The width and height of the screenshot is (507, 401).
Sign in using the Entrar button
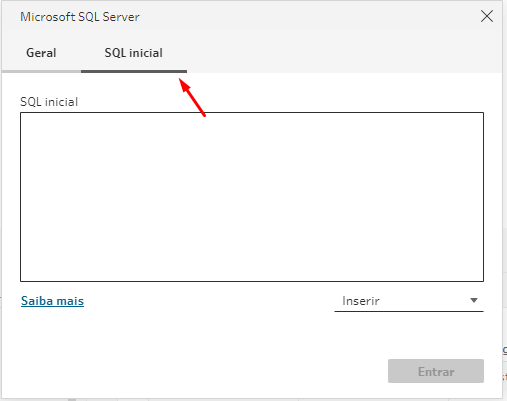[436, 371]
